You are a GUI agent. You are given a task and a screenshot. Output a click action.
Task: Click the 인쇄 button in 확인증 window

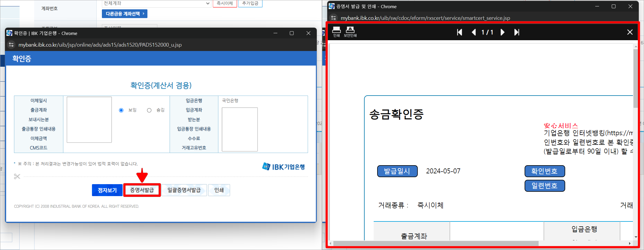(x=219, y=190)
